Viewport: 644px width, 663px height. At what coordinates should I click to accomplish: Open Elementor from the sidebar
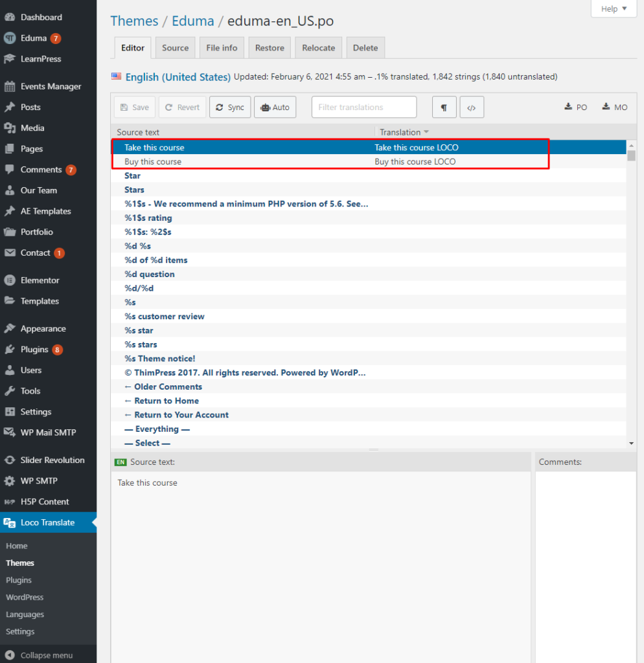pyautogui.click(x=40, y=280)
